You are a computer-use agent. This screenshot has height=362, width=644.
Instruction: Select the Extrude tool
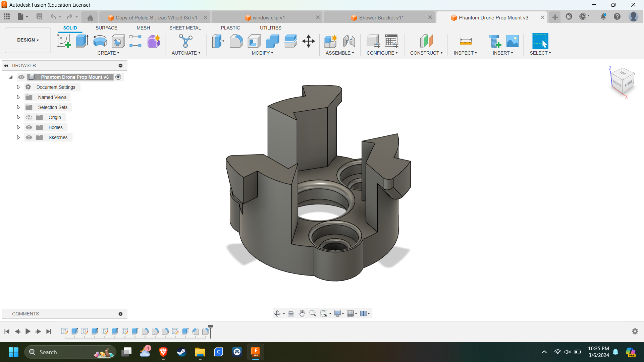pos(82,41)
